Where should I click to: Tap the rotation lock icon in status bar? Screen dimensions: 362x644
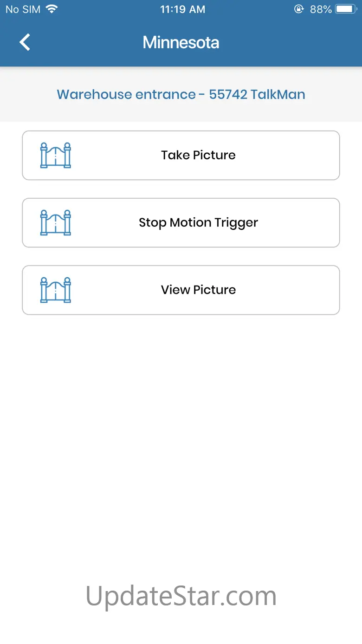[x=299, y=9]
